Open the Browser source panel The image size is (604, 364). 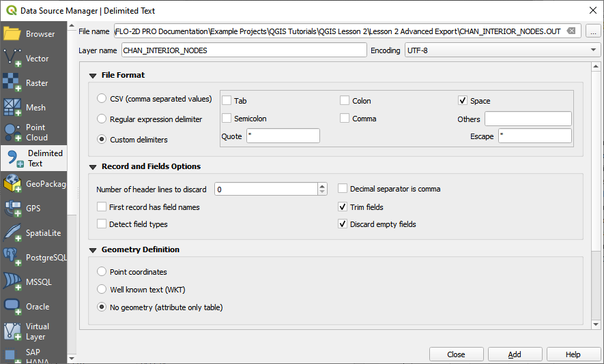[13, 34]
